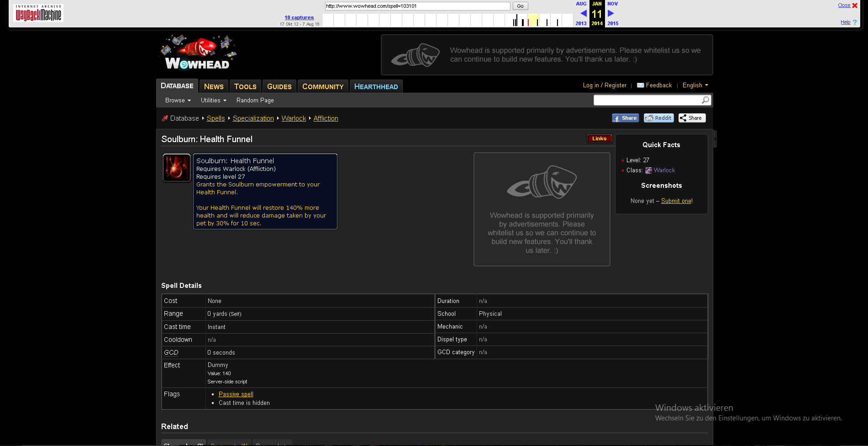The image size is (868, 446).
Task: Click the Wayback capture timeline sparkline
Action: [447, 20]
